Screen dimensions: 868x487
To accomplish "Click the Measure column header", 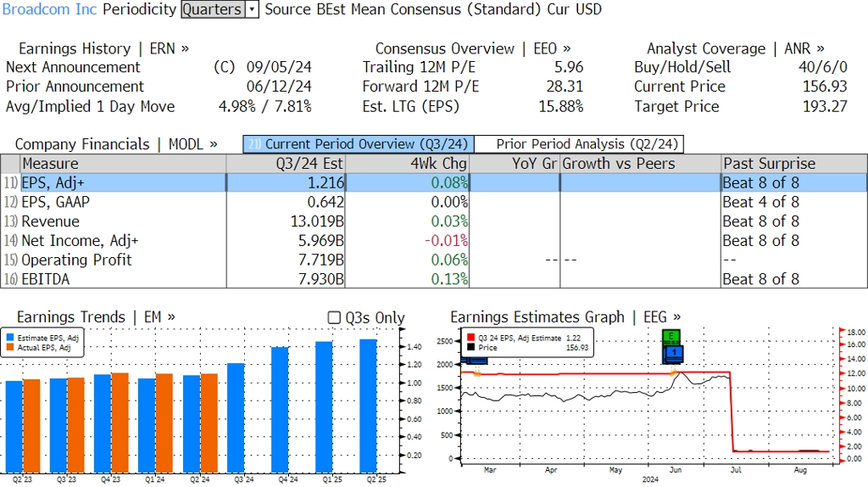I will [x=123, y=164].
